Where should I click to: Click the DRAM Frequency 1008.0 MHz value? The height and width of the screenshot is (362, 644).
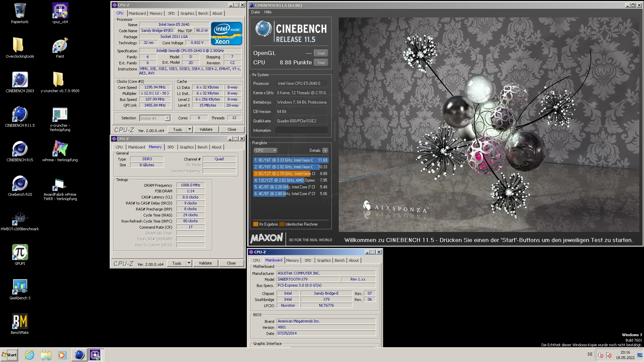pyautogui.click(x=191, y=185)
